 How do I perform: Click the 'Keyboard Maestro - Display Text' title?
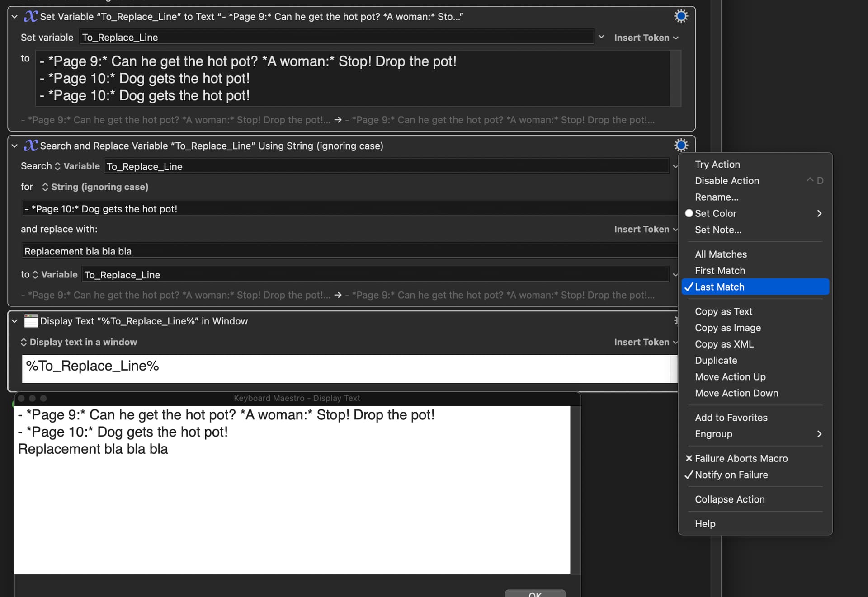(297, 398)
